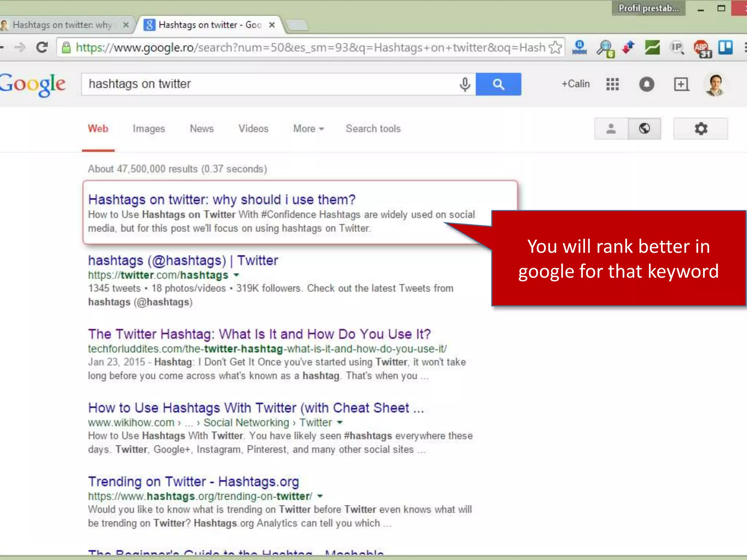Reload the page with the refresh icon
This screenshot has width=747, height=560.
42,47
